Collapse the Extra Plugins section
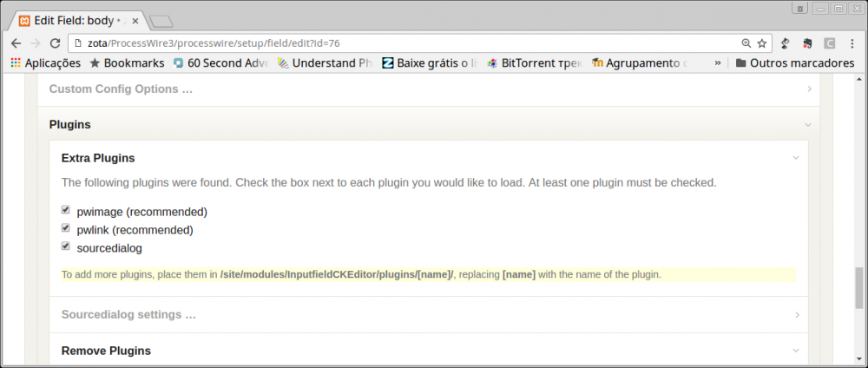The height and width of the screenshot is (368, 868). (429, 158)
